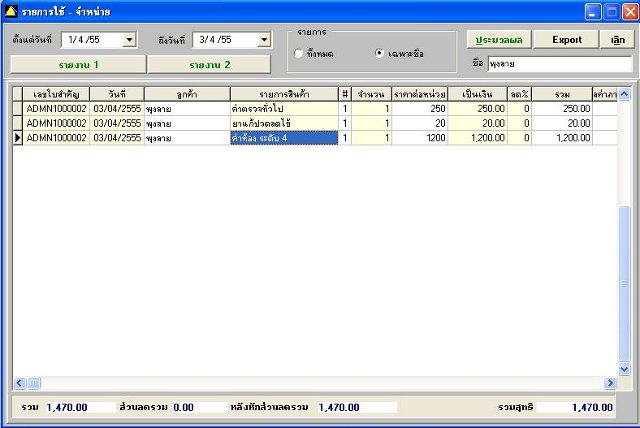This screenshot has width=640, height=428.
Task: Select the ค่าตรวจทั่วไป item cell in first row
Action: tap(284, 109)
